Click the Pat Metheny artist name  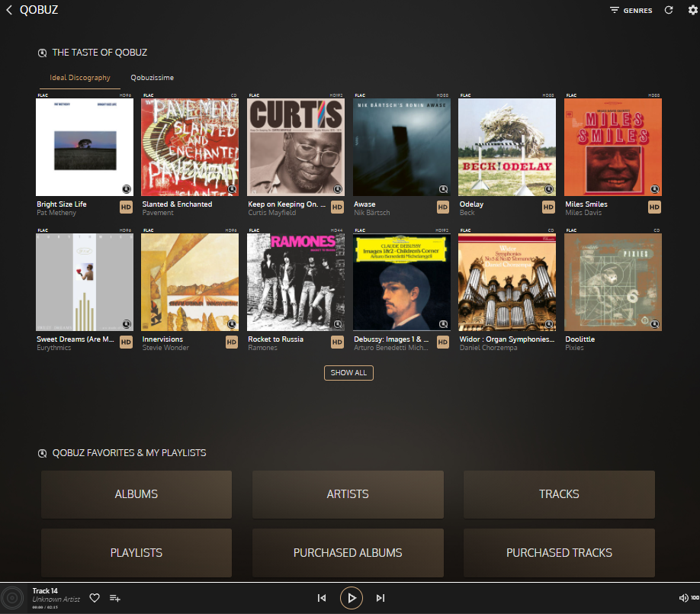pos(56,213)
